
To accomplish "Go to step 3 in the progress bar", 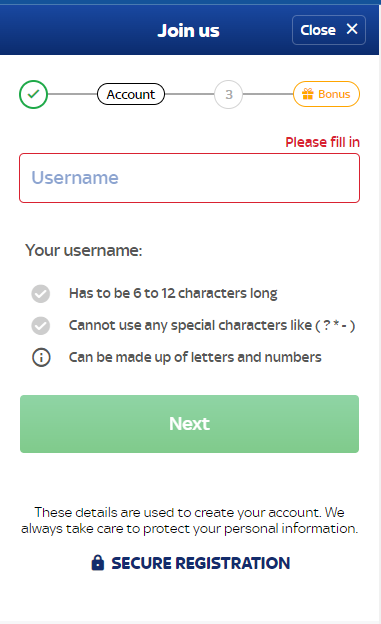I will [x=229, y=94].
